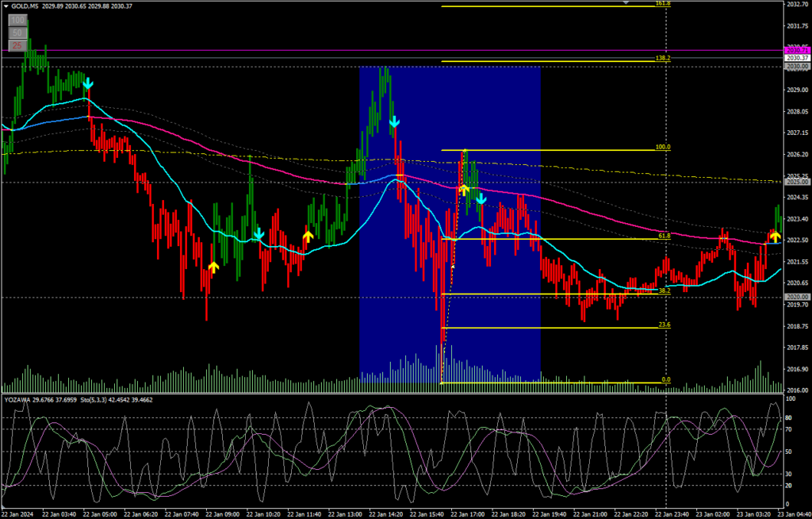Select the Fibonacci 61.8 level label
This screenshot has height=519, width=812.
[x=664, y=236]
